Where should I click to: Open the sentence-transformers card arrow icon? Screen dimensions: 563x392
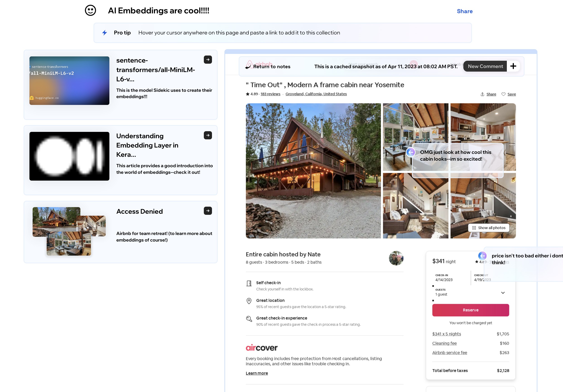[208, 60]
